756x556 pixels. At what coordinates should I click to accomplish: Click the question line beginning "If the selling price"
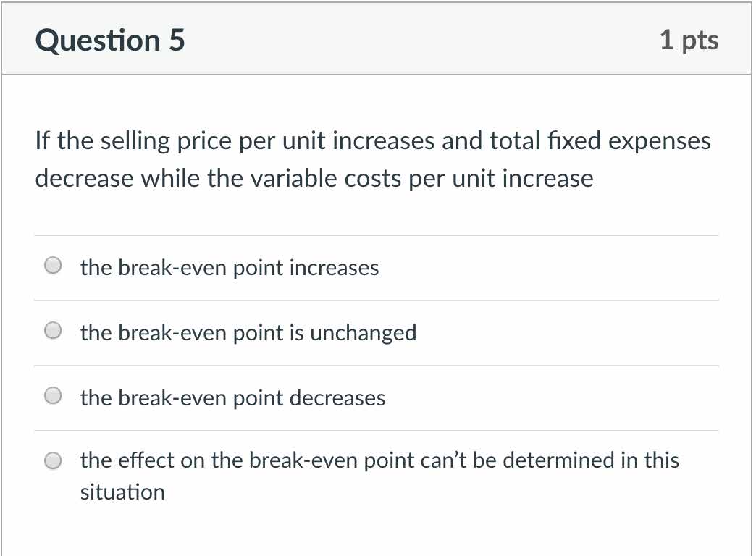coord(373,140)
